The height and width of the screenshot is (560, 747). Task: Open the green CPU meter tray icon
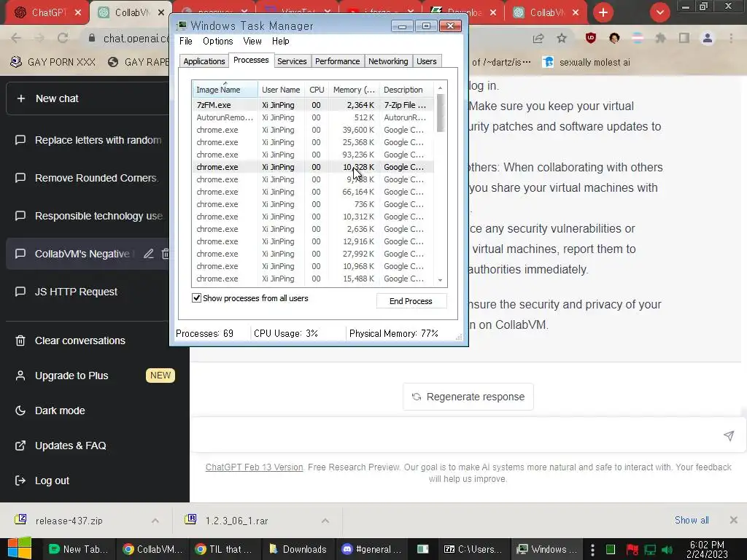pyautogui.click(x=611, y=550)
